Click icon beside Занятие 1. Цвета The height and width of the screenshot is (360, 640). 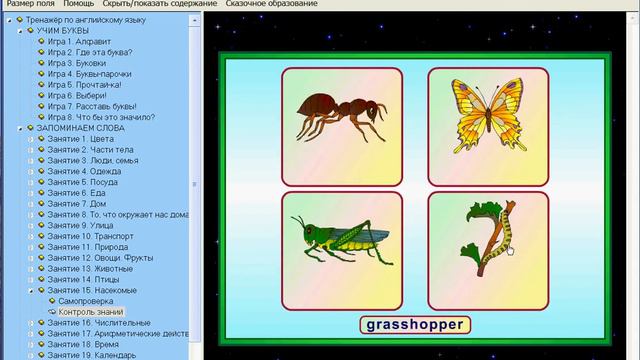coord(41,139)
